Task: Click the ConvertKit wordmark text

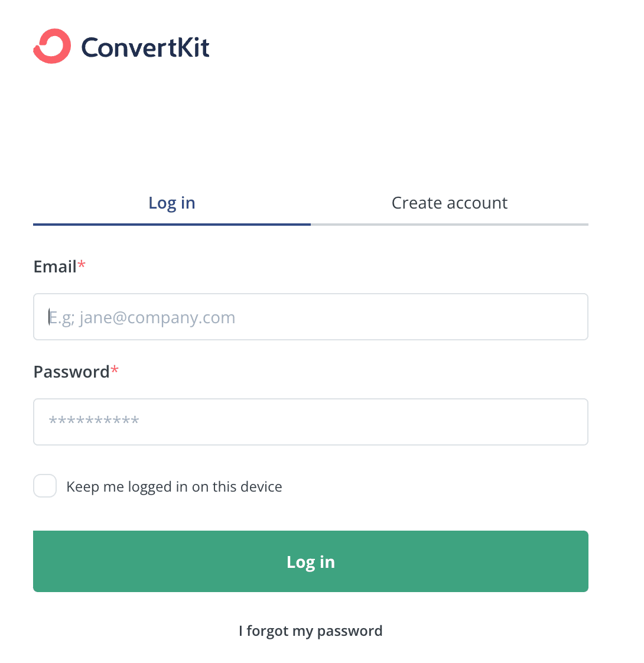Action: (145, 47)
